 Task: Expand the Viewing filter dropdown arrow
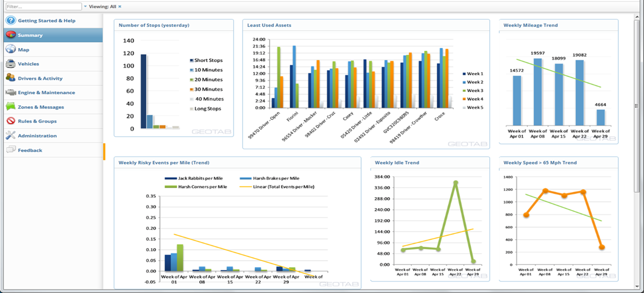coord(85,7)
